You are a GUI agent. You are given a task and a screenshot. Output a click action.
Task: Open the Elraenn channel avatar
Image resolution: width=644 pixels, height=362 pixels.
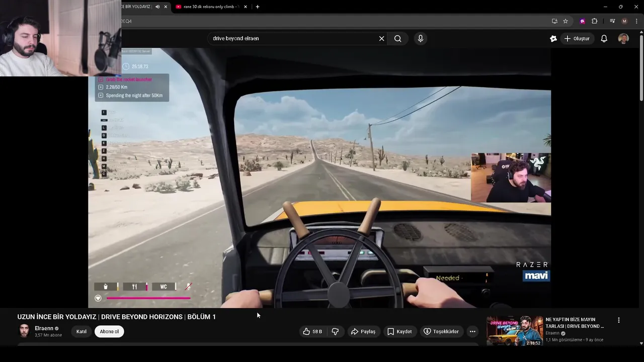pyautogui.click(x=24, y=331)
